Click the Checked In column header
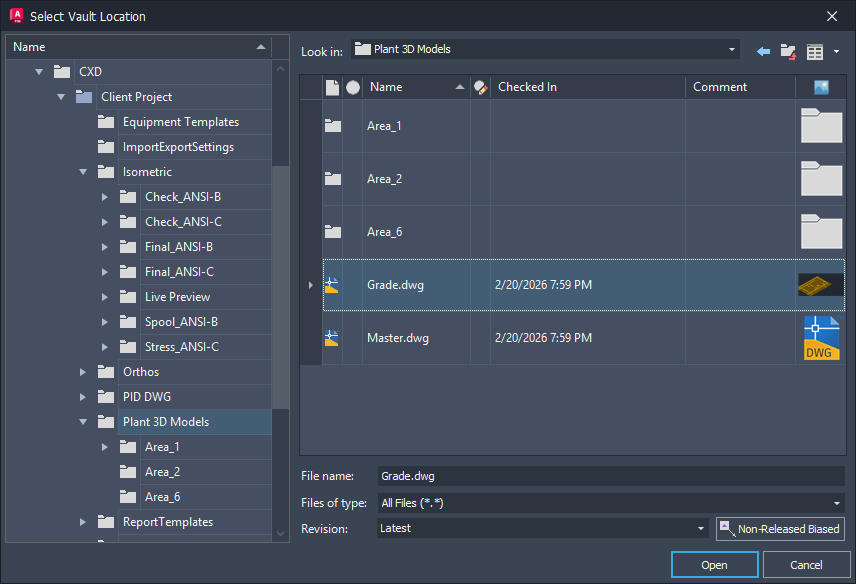Screen dimensions: 856x584 coord(587,87)
